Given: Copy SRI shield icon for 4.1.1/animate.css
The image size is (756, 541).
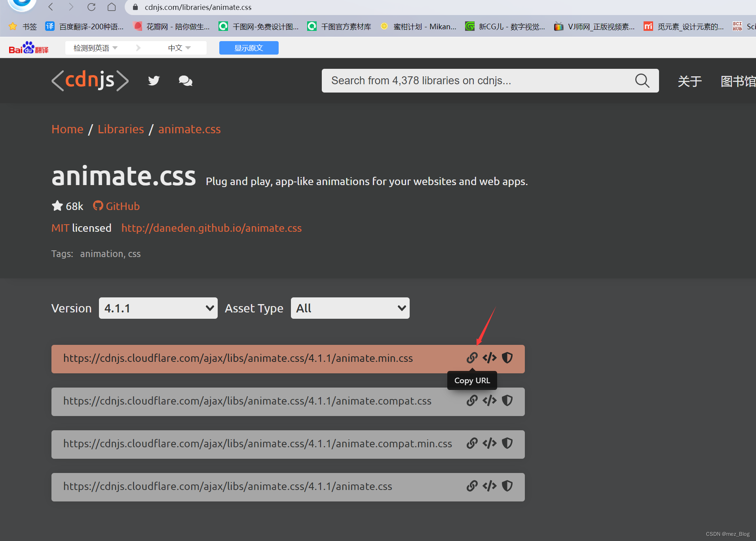Looking at the screenshot, I should 507,486.
